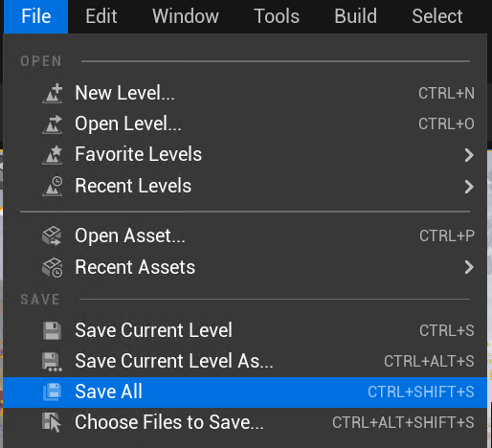Image resolution: width=492 pixels, height=448 pixels.
Task: Open the Select menu
Action: tap(437, 16)
